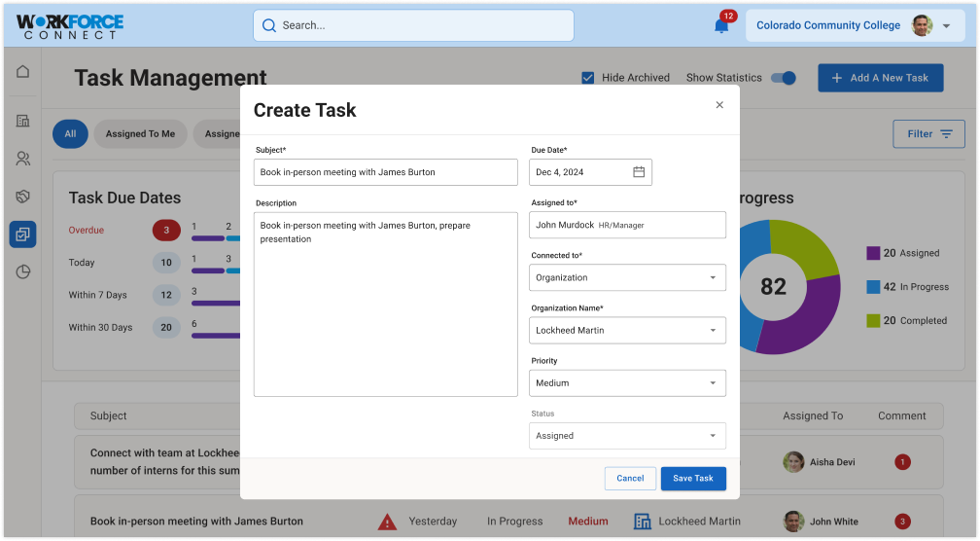Click the Organizations building icon in sidebar
Viewport: 980px width, 541px height.
point(22,121)
